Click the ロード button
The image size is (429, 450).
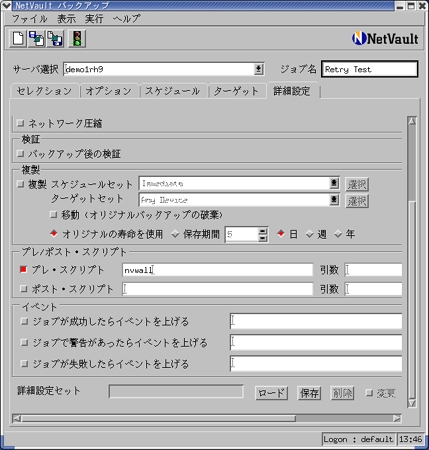click(x=271, y=393)
